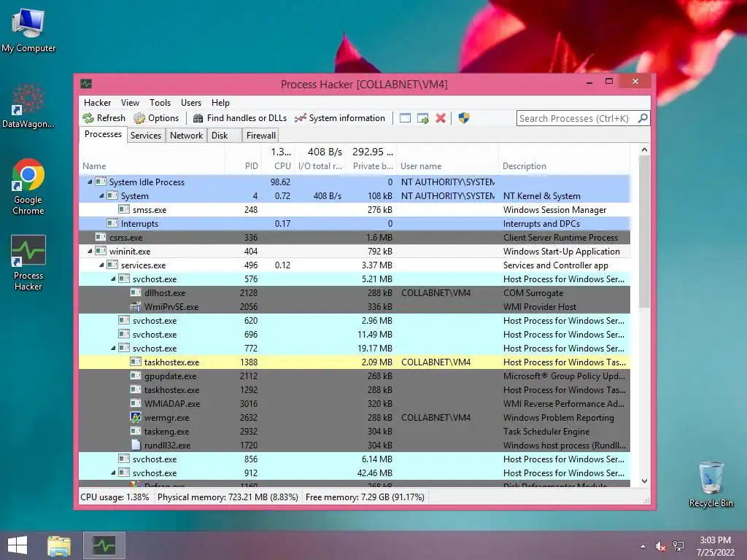Collapse the wininit.exe tree node

(90, 251)
